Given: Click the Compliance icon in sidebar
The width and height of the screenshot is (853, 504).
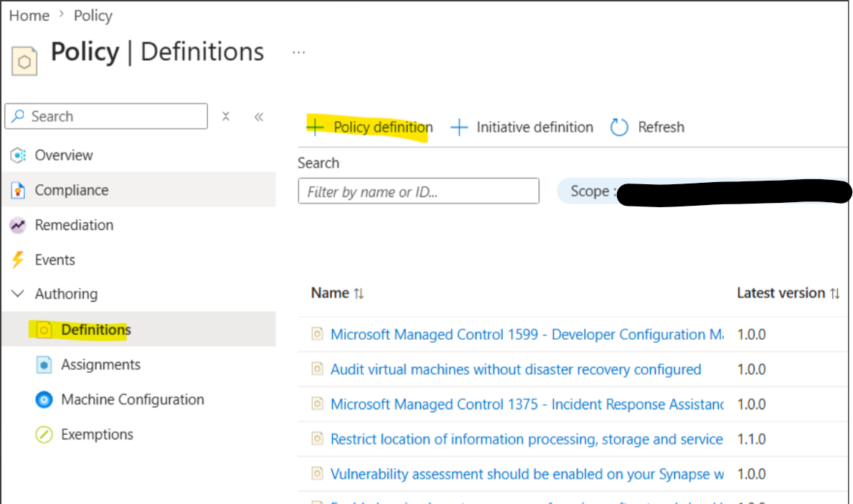Looking at the screenshot, I should pos(18,190).
